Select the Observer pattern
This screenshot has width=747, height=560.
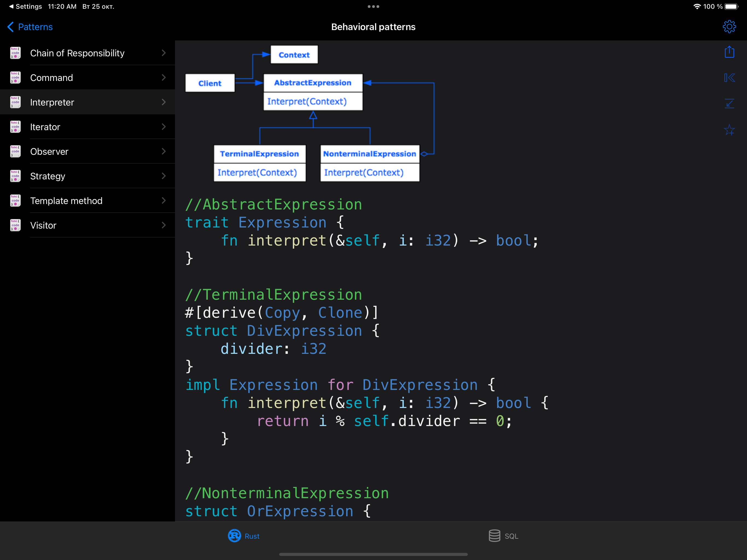click(x=87, y=152)
